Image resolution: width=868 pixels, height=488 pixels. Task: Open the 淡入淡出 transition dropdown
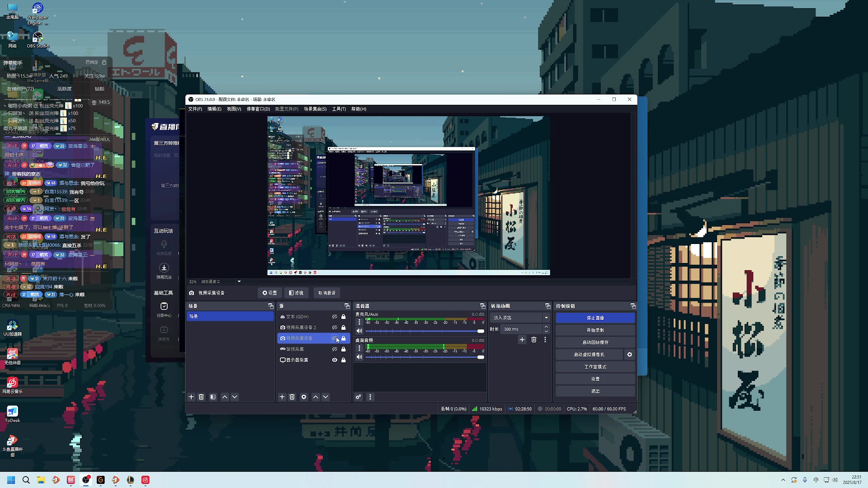click(520, 318)
